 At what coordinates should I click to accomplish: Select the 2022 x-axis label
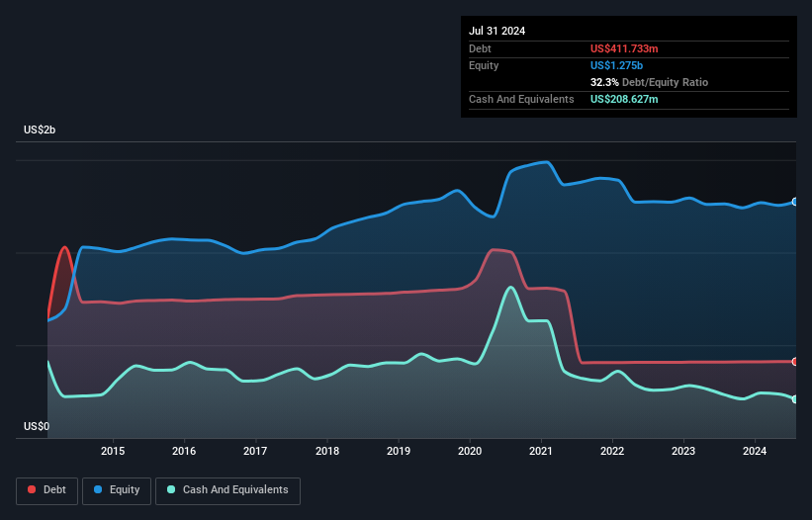point(612,451)
